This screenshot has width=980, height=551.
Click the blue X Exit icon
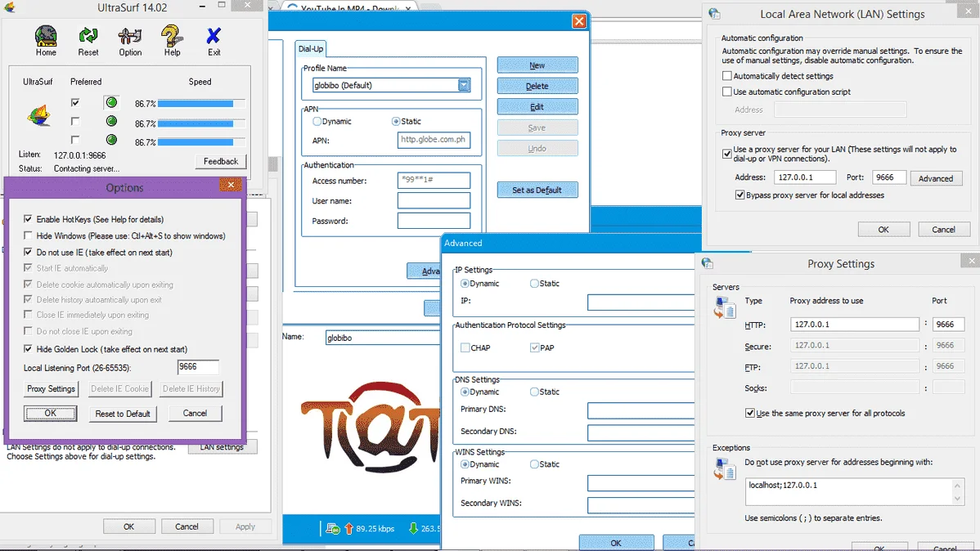point(214,36)
